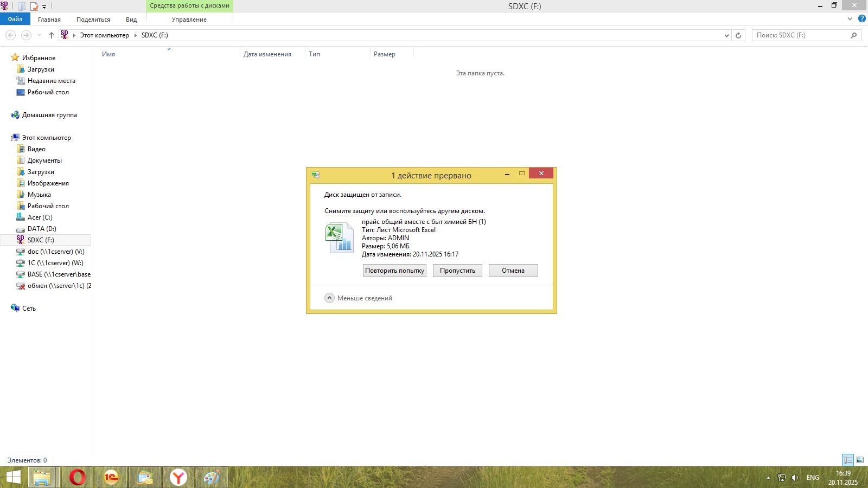The height and width of the screenshot is (488, 868).
Task: Switch to details view mode
Action: (x=848, y=460)
